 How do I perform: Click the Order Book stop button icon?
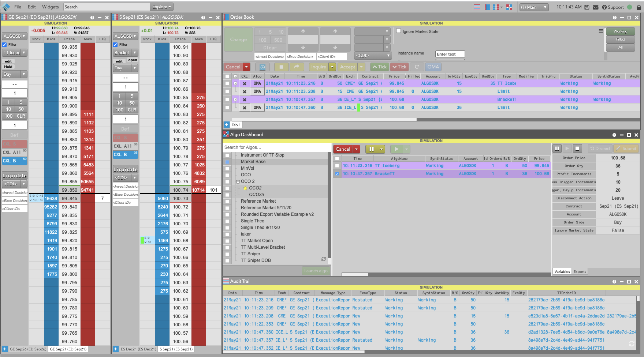pyautogui.click(x=281, y=67)
